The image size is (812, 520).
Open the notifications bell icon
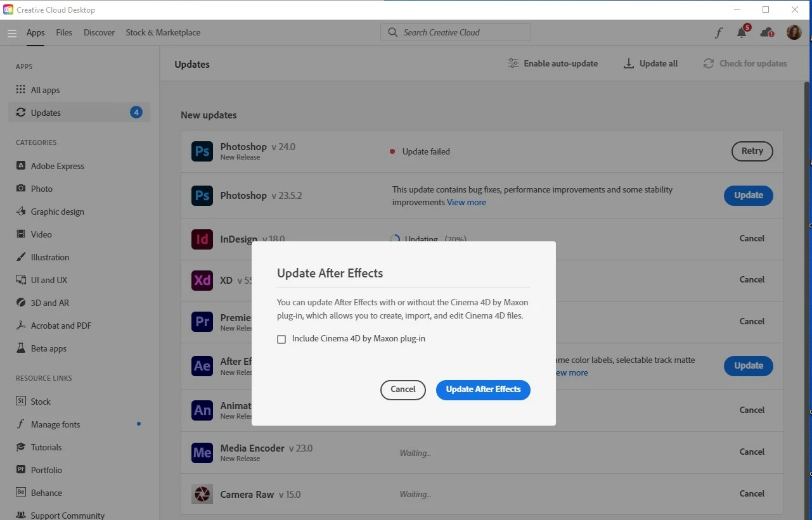[x=742, y=32]
